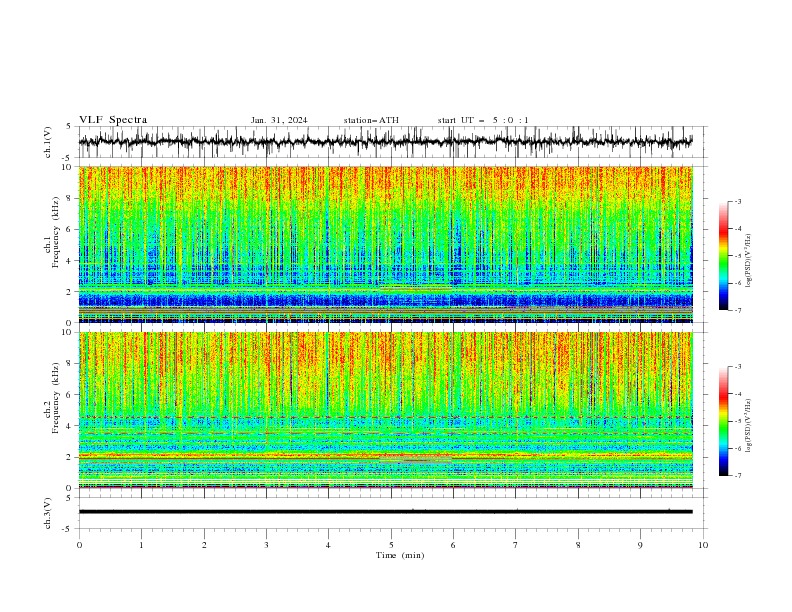This screenshot has height=612, width=792.
Task: Click the upper ch.1 PSD color bar
Action: (x=723, y=256)
